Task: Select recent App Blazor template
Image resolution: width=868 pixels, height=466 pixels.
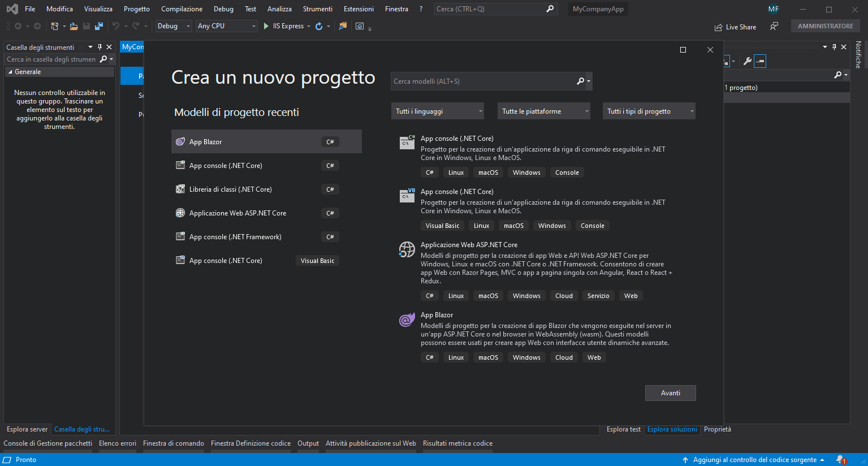Action: 266,141
